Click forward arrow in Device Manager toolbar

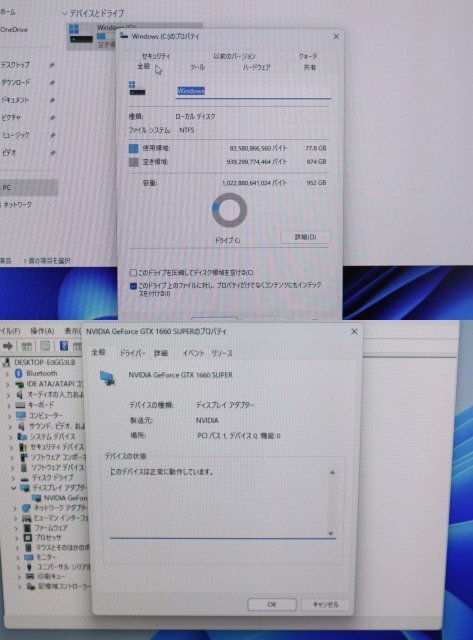point(8,346)
